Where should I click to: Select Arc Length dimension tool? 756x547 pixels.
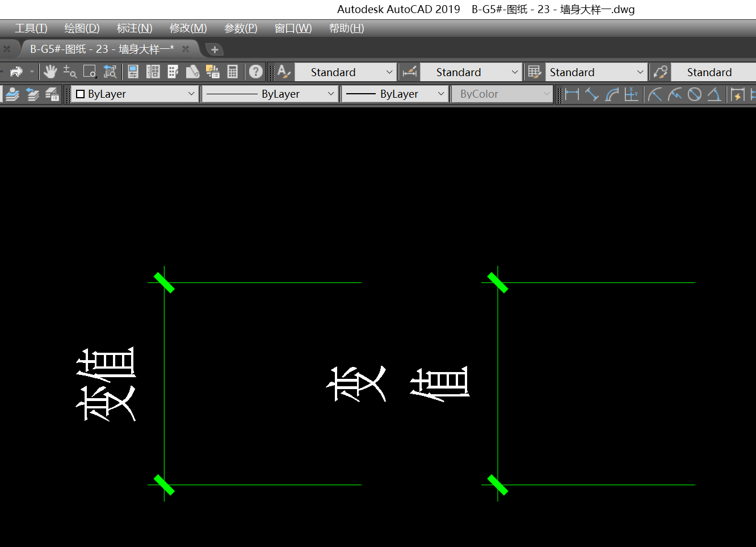611,94
